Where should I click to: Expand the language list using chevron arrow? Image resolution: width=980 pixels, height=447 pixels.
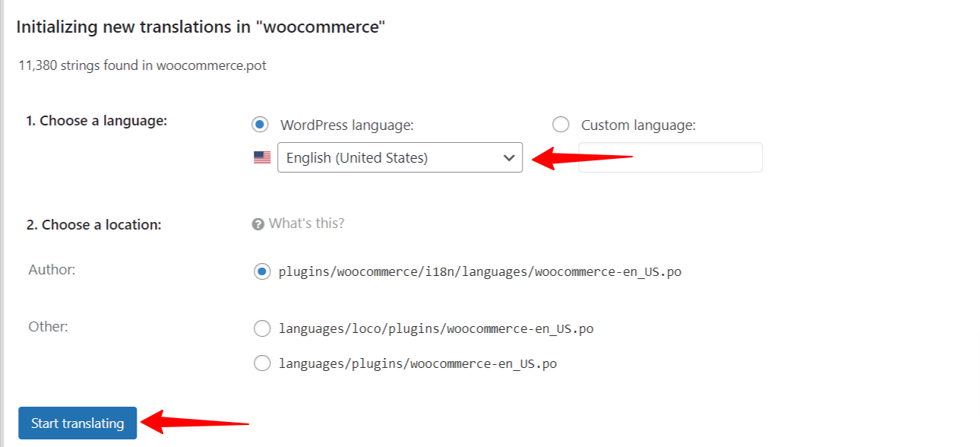click(x=509, y=157)
